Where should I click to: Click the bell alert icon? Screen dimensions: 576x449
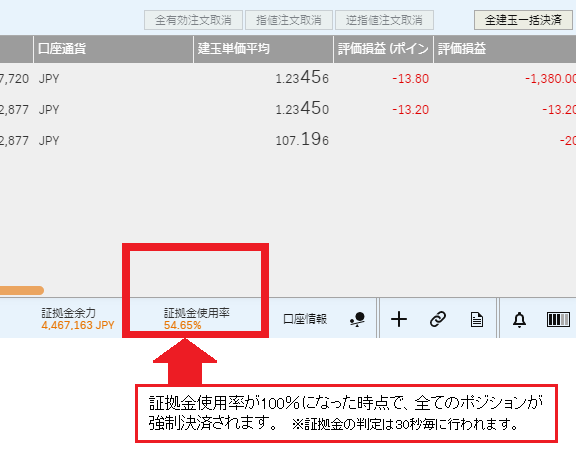[519, 319]
